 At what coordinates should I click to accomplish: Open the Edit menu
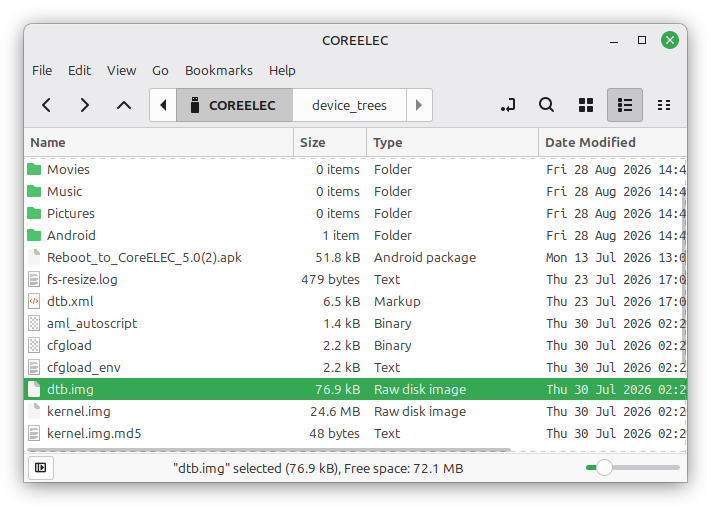click(x=79, y=71)
